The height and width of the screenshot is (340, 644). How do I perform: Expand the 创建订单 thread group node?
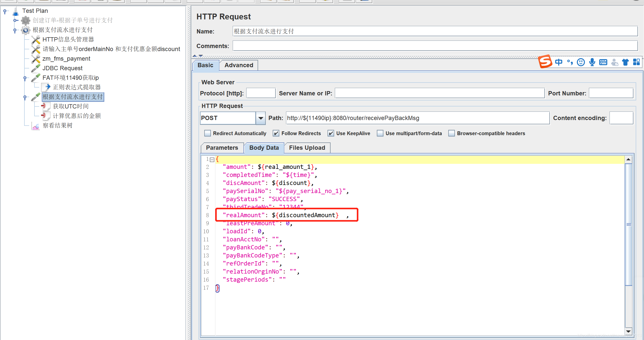pyautogui.click(x=15, y=20)
